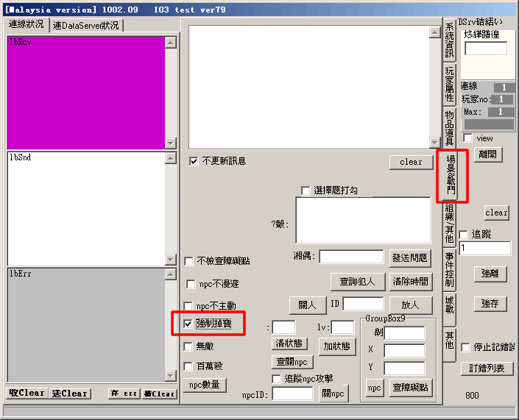Image resolution: width=519 pixels, height=420 pixels.
Task: Click the 收Clear button
Action: click(27, 394)
